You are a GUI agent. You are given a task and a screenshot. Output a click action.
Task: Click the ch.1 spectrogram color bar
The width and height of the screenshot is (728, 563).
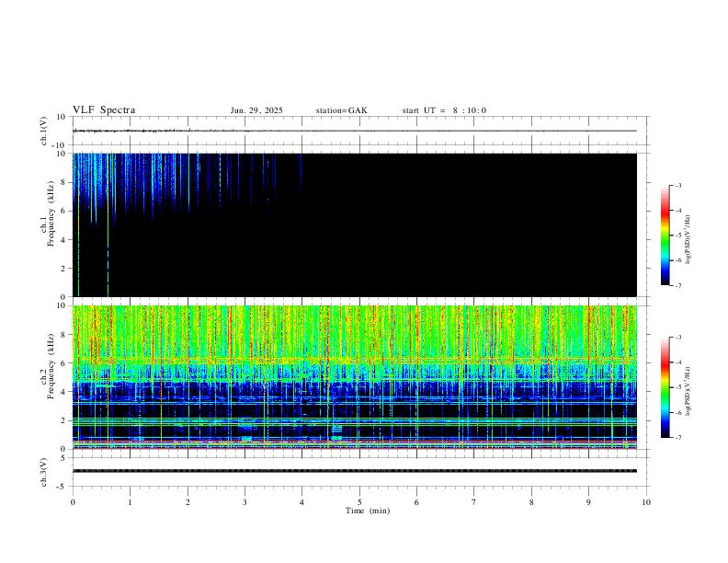665,236
